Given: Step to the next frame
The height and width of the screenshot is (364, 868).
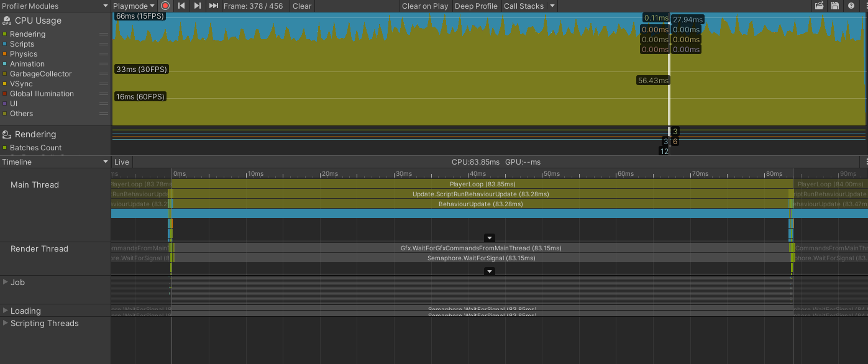Looking at the screenshot, I should coord(197,6).
